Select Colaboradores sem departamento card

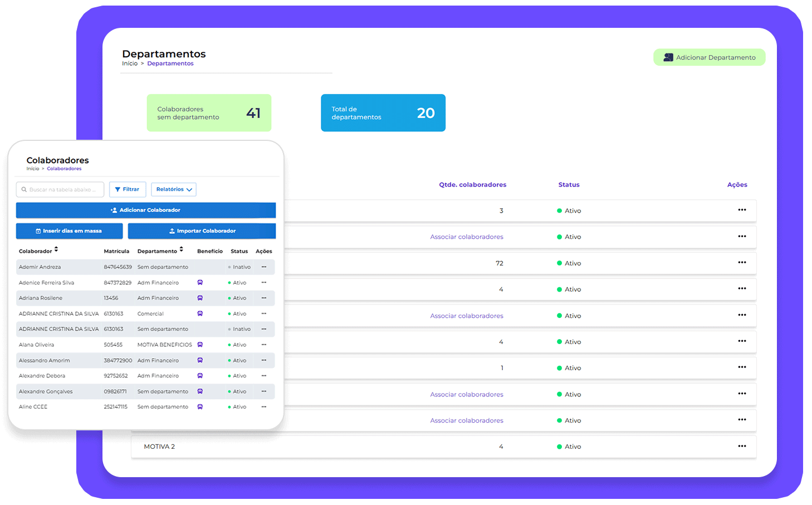pyautogui.click(x=209, y=113)
